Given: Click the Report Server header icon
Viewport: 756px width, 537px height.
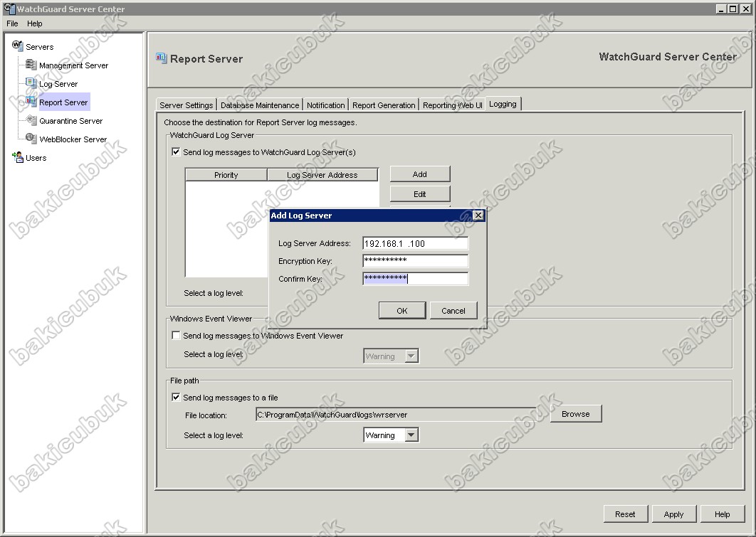Looking at the screenshot, I should [161, 58].
